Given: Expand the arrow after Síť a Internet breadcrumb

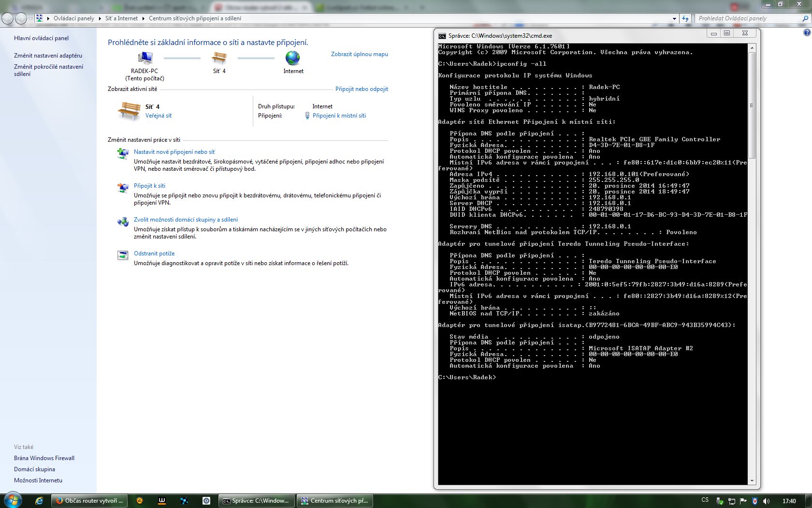Looking at the screenshot, I should click(x=143, y=18).
